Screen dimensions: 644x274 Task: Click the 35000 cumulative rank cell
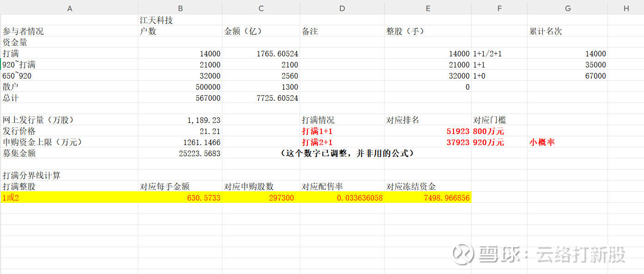click(567, 64)
